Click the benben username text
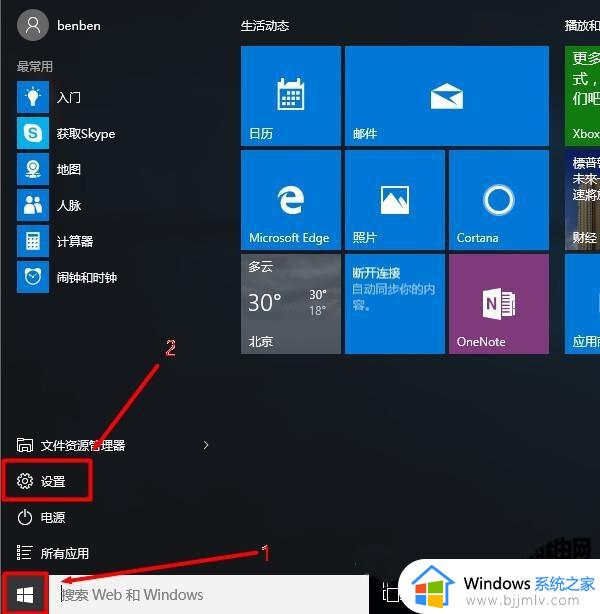The height and width of the screenshot is (614, 600). click(79, 26)
